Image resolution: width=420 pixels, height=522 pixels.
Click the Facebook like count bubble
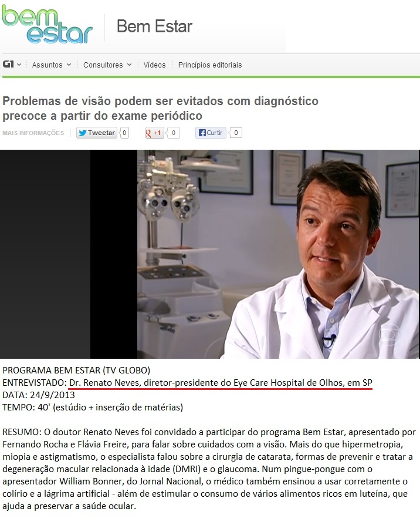pos(235,133)
